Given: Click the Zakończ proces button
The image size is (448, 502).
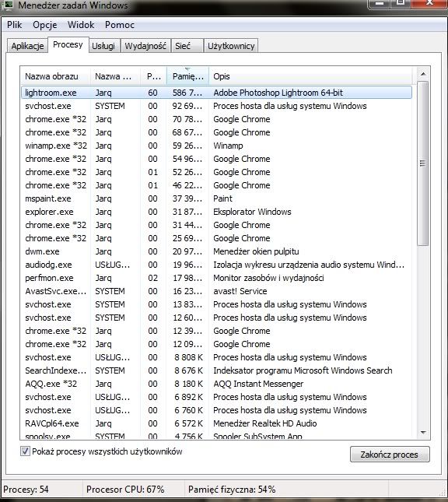Looking at the screenshot, I should [x=390, y=455].
